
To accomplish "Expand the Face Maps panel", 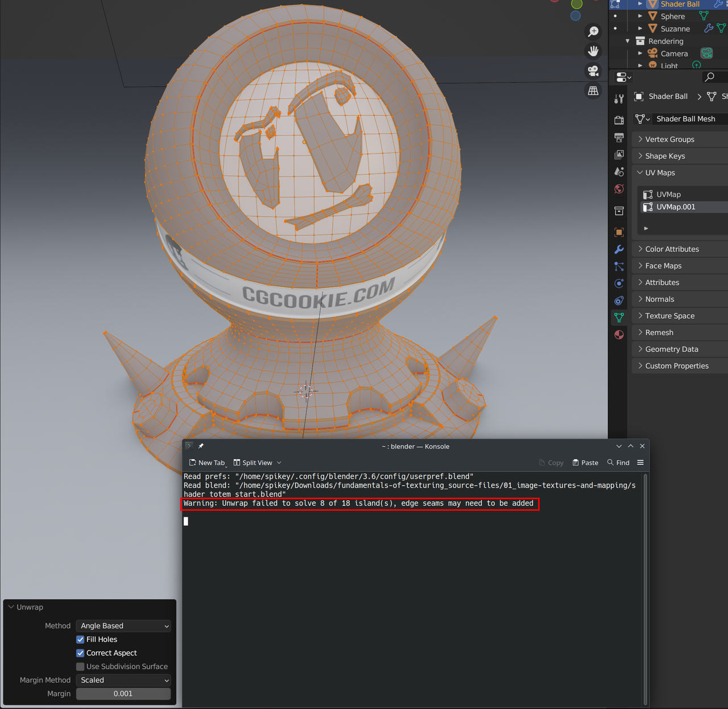I will pyautogui.click(x=640, y=266).
